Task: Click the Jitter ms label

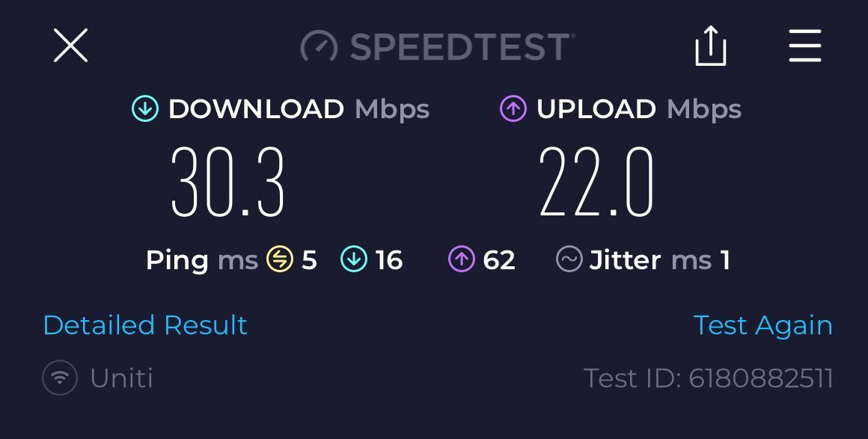Action: tap(650, 260)
